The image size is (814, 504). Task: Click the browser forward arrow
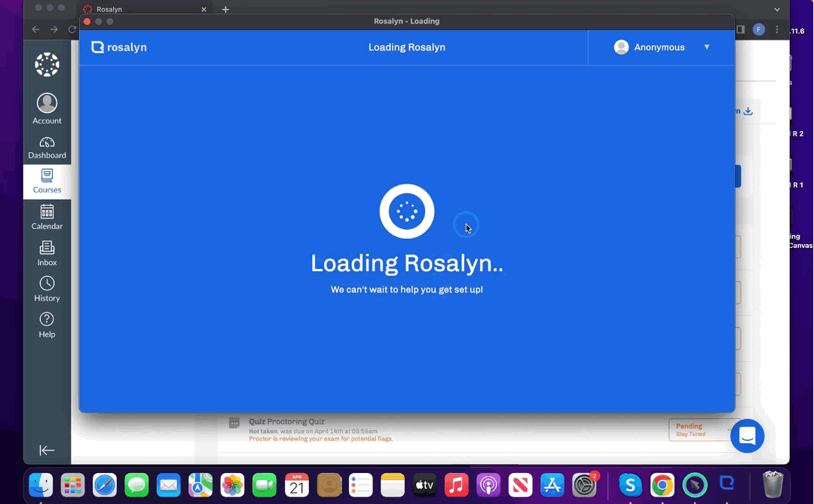[54, 29]
